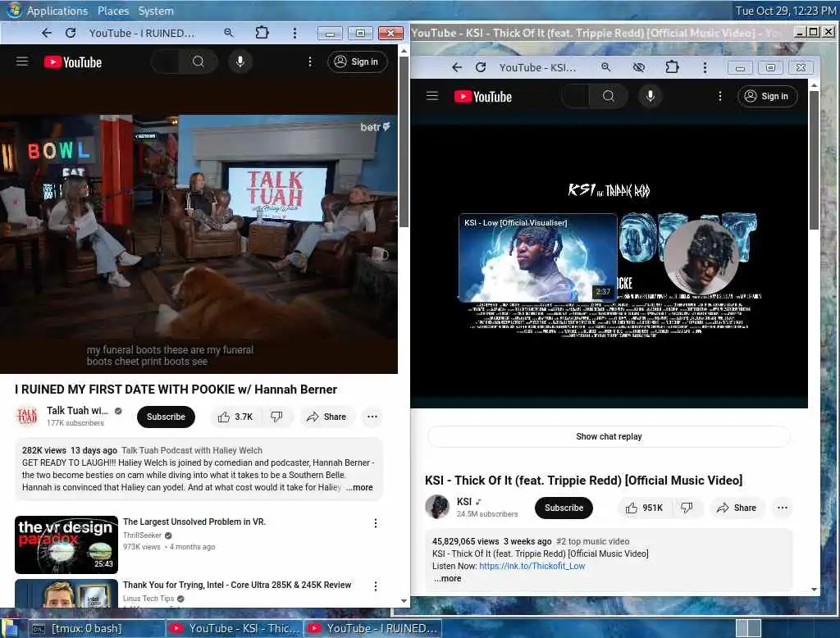This screenshot has height=638, width=840.
Task: Open Talk Tuah Podcast with Haliey Welch link
Action: click(192, 450)
